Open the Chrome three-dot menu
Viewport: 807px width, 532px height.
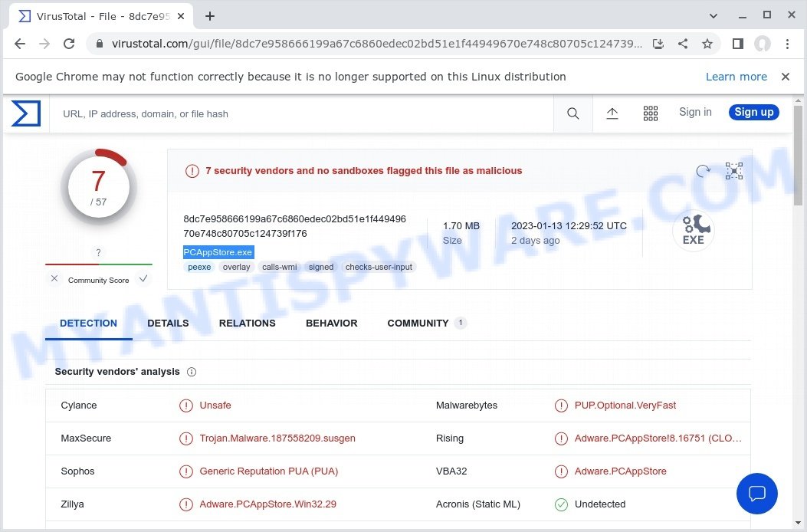tap(787, 44)
